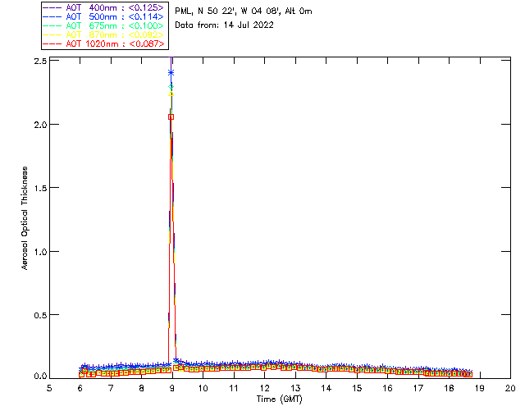Select the station text "PML, N 50 22', W 04 08', Alt 0m"
Screen dimensions: 525x420
coord(244,11)
